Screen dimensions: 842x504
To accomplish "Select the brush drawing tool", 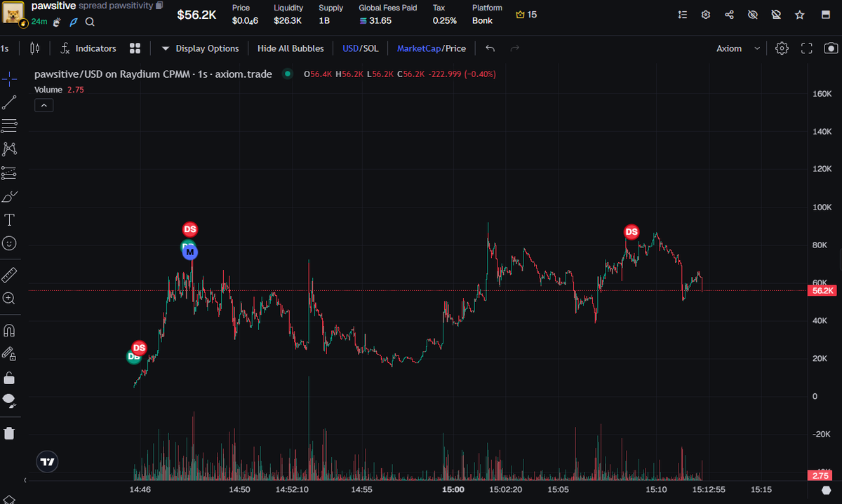I will coord(10,196).
